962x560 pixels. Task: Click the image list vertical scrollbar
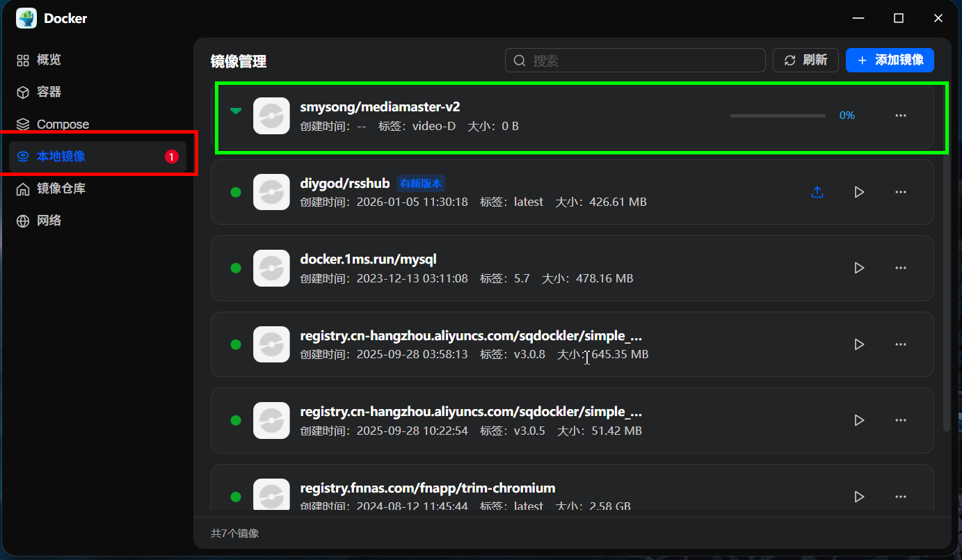point(946,257)
